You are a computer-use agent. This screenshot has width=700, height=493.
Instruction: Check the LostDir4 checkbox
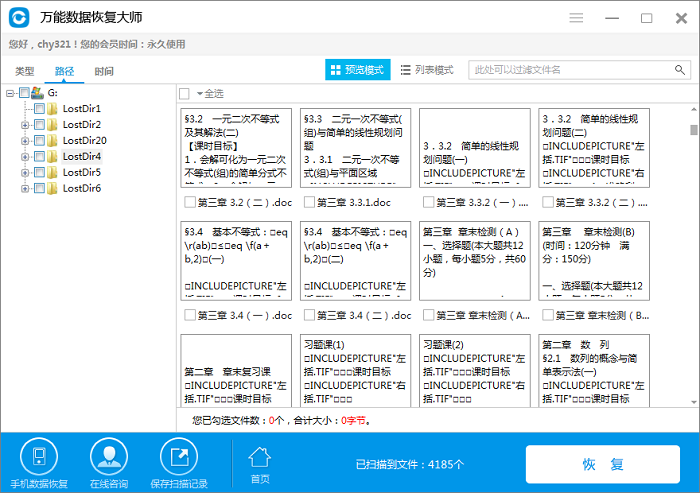click(39, 156)
